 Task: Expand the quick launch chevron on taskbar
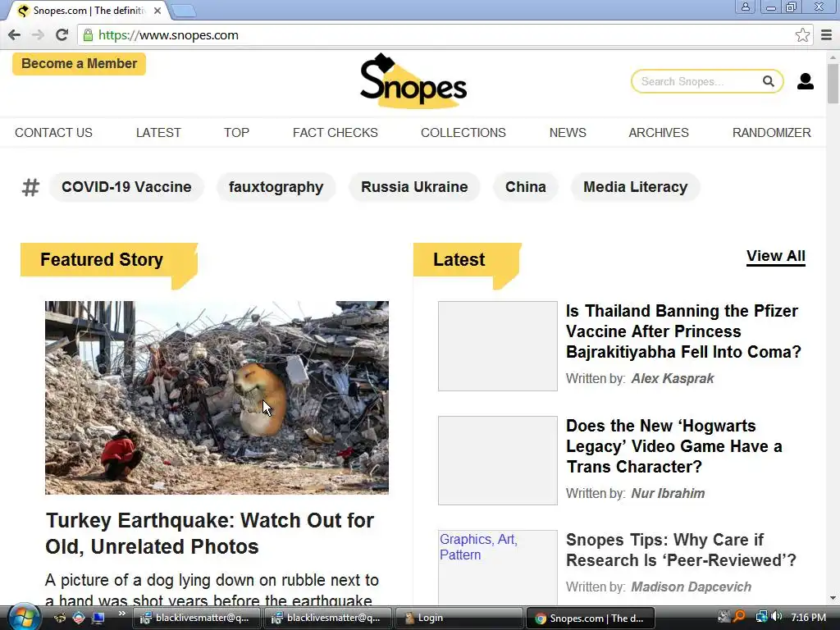click(122, 614)
